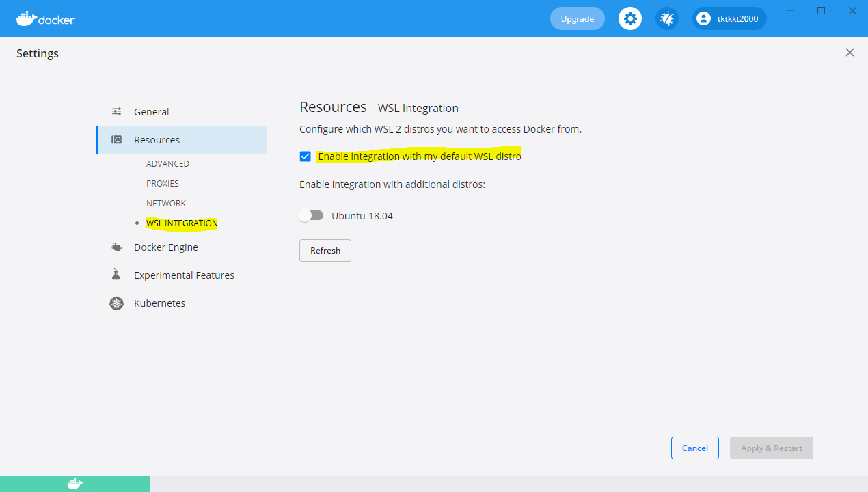Click the 'Settings' title text
The height and width of the screenshot is (492, 868).
coord(38,53)
